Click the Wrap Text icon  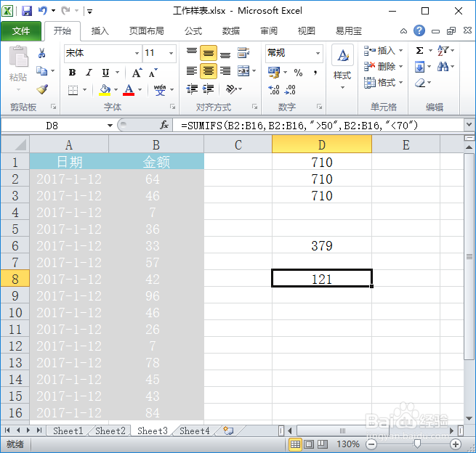click(x=243, y=53)
